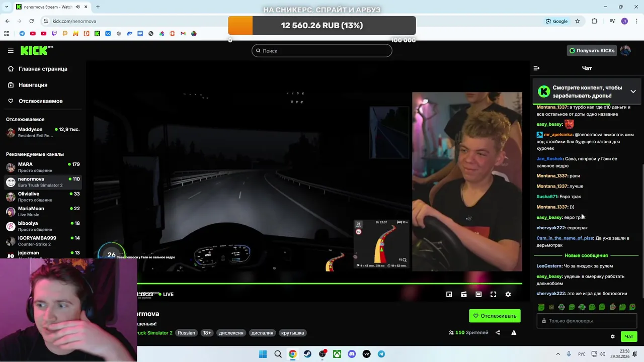Reload the current browser page

click(31, 21)
